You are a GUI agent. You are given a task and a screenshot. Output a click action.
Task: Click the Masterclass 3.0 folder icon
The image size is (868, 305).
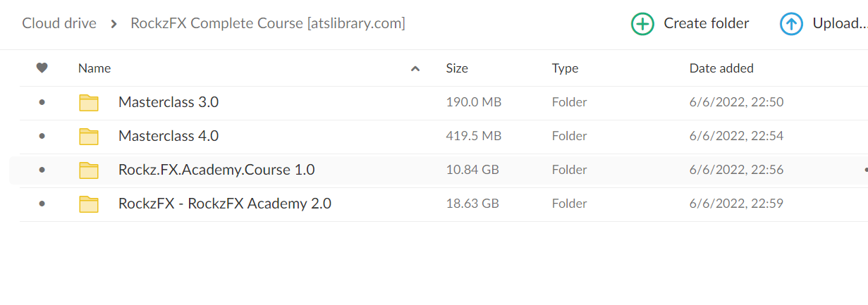click(x=89, y=103)
